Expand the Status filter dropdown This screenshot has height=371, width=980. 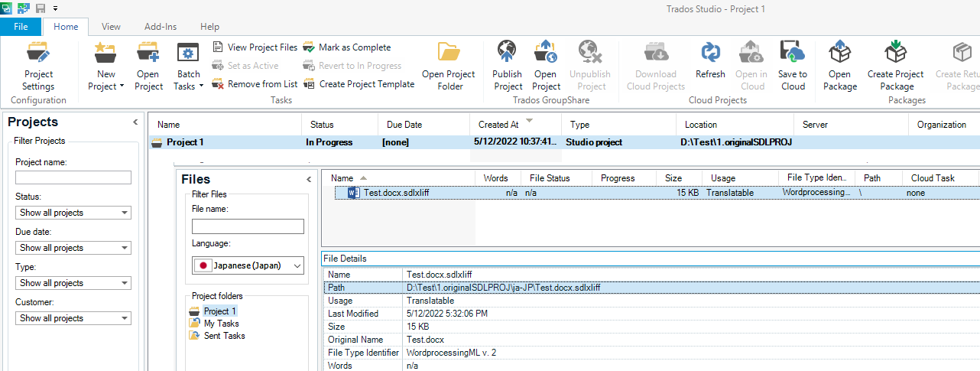click(73, 213)
